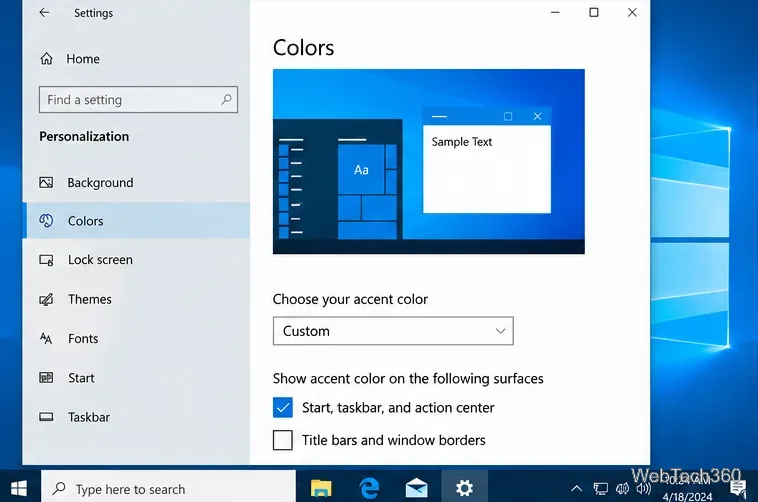Open the Themes settings page
758x502 pixels.
click(136, 299)
